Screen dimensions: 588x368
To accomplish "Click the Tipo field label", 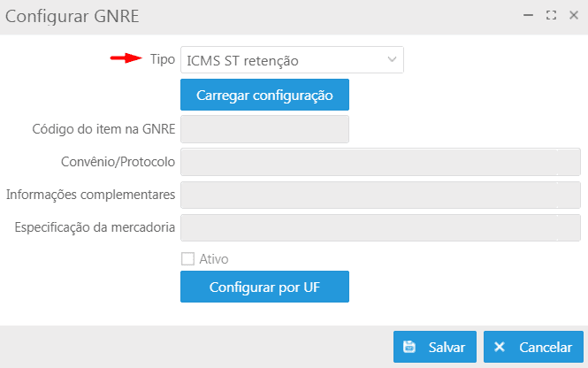I will 163,59.
